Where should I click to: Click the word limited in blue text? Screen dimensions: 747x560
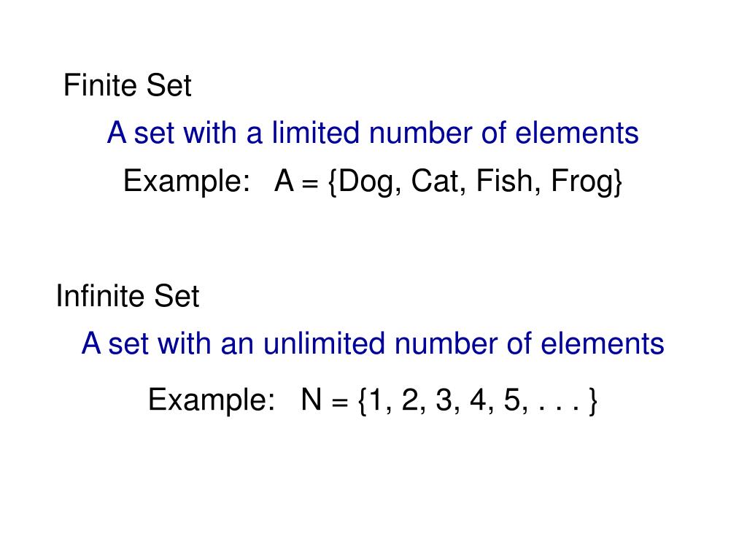315,133
